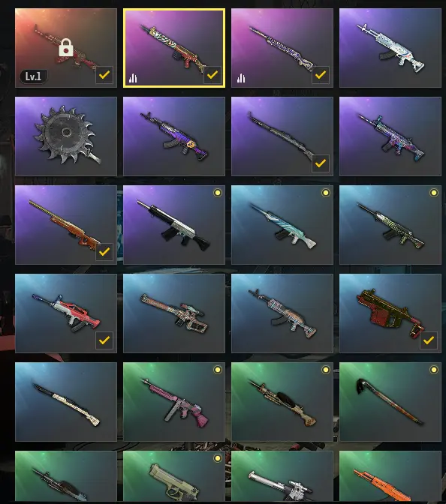Open stats bars icon on purple sniper tile

[x=241, y=78]
